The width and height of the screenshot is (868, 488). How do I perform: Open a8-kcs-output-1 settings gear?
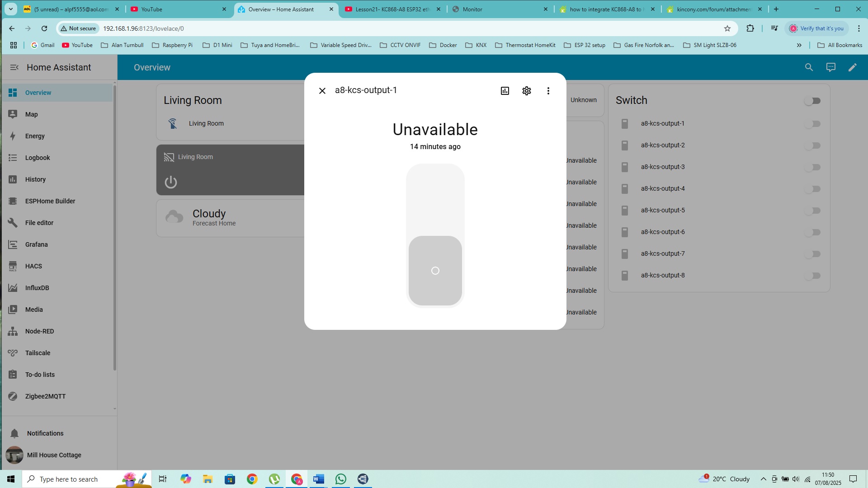(x=527, y=91)
